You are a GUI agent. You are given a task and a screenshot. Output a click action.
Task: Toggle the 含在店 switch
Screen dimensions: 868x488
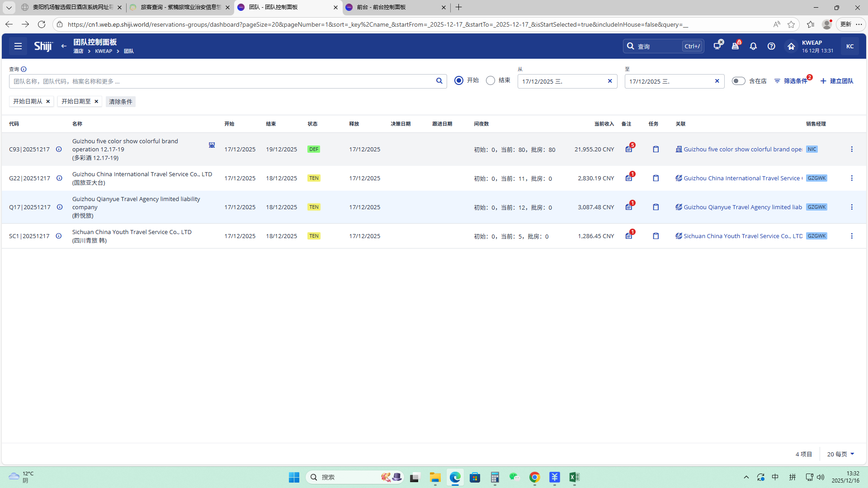tap(738, 81)
